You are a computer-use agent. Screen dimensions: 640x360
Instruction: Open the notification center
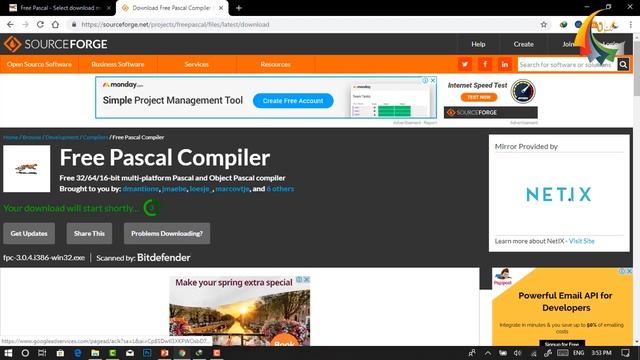625,353
